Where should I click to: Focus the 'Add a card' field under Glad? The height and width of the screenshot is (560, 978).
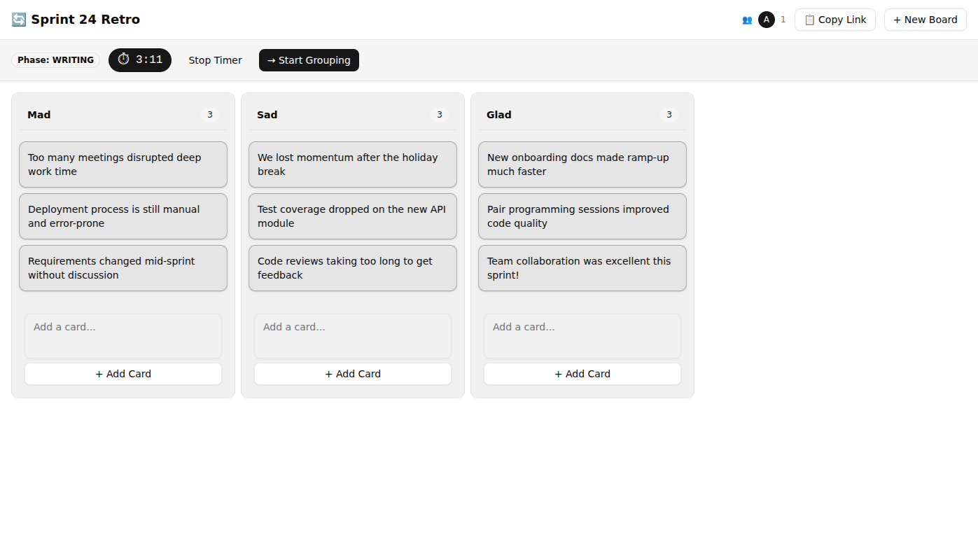point(582,335)
